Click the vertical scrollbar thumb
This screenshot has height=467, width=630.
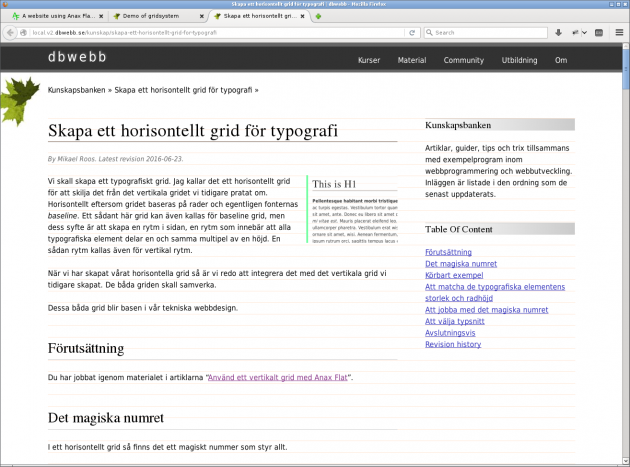coord(626,69)
